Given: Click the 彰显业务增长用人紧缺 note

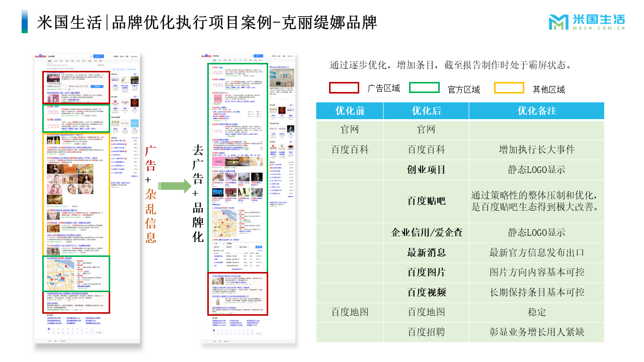Looking at the screenshot, I should 537,332.
